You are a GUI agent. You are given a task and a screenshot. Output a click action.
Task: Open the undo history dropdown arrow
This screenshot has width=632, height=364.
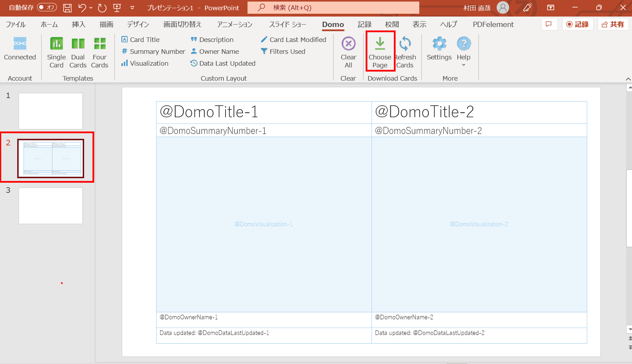(91, 8)
